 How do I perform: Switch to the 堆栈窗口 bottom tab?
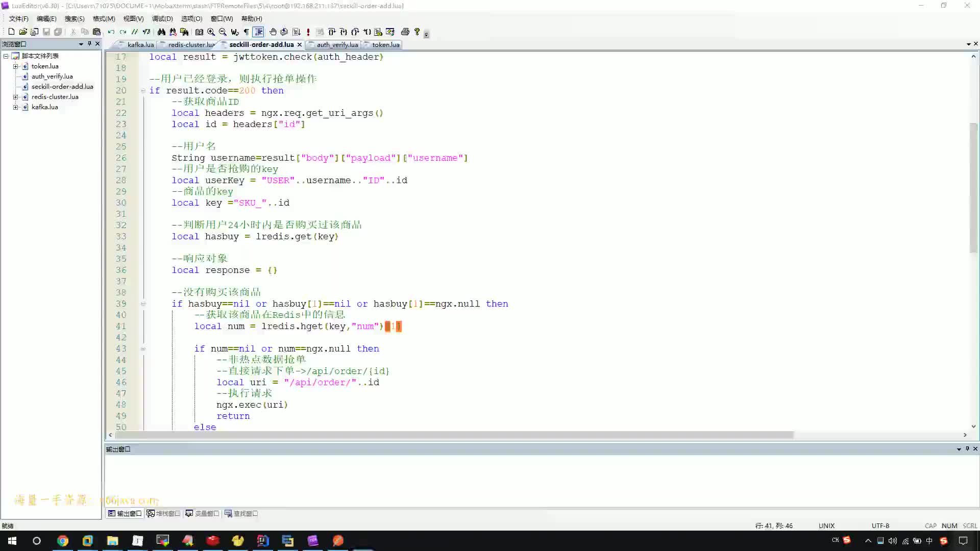click(163, 513)
